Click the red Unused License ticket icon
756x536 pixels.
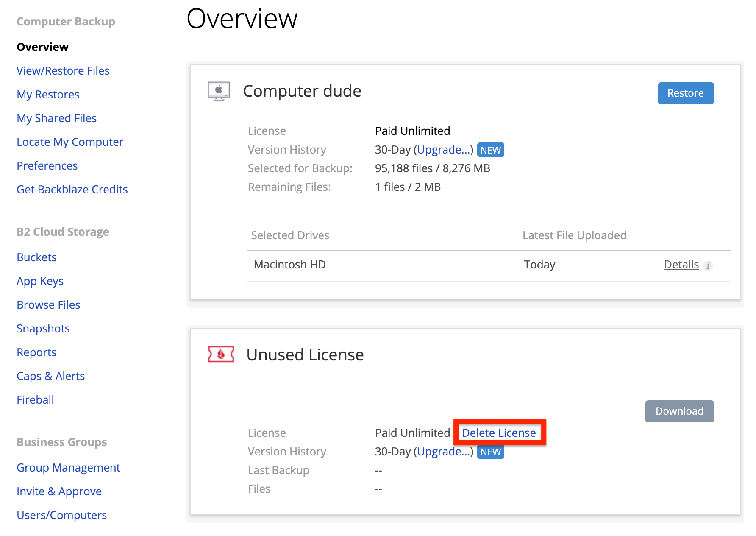(221, 354)
